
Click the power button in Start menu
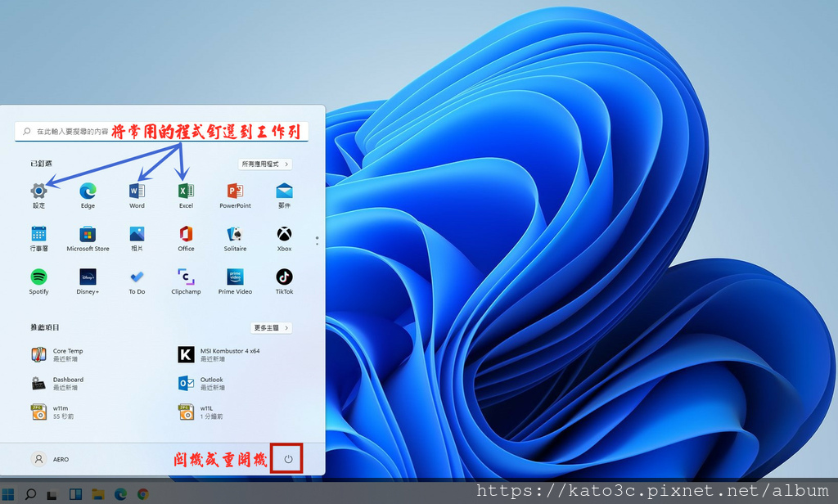click(288, 459)
